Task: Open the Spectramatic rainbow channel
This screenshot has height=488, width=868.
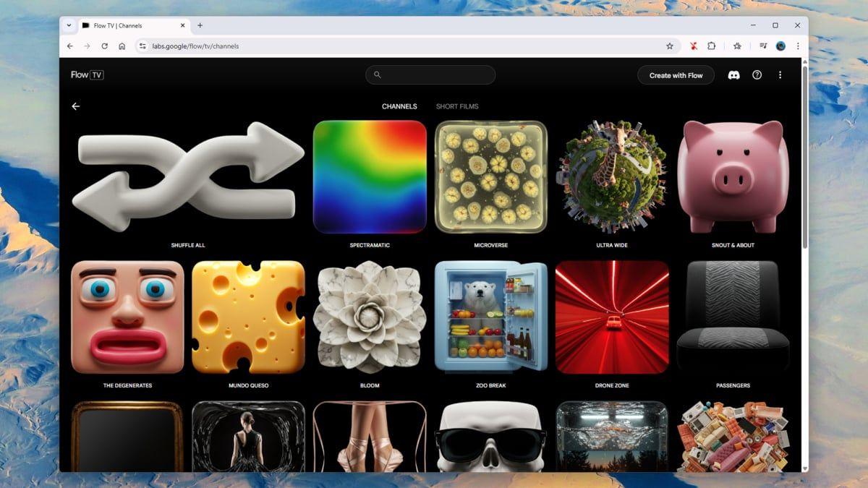Action: tap(370, 177)
